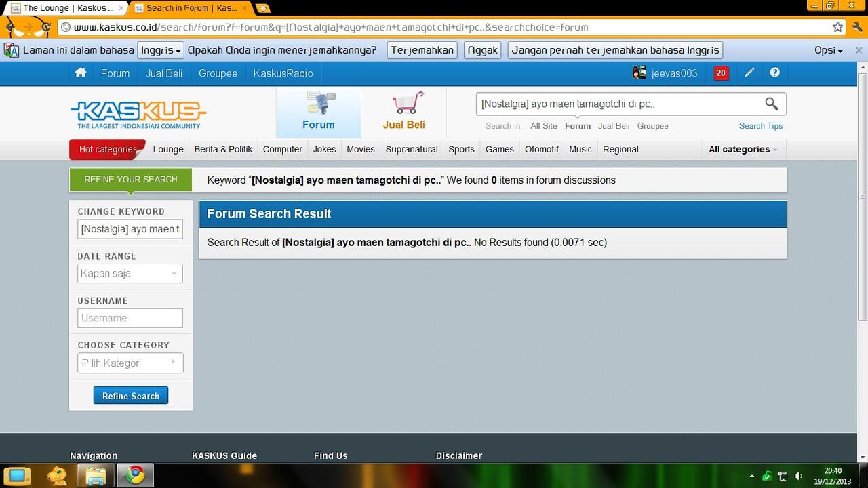Viewport: 868px width, 488px height.
Task: Click the Kaskus home icon
Action: [81, 73]
